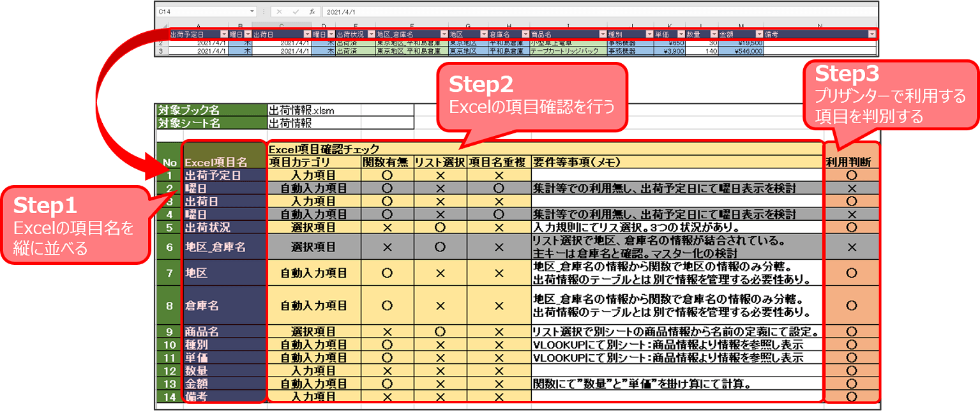Click the 要件等事項(メモ) column header

pos(677,162)
